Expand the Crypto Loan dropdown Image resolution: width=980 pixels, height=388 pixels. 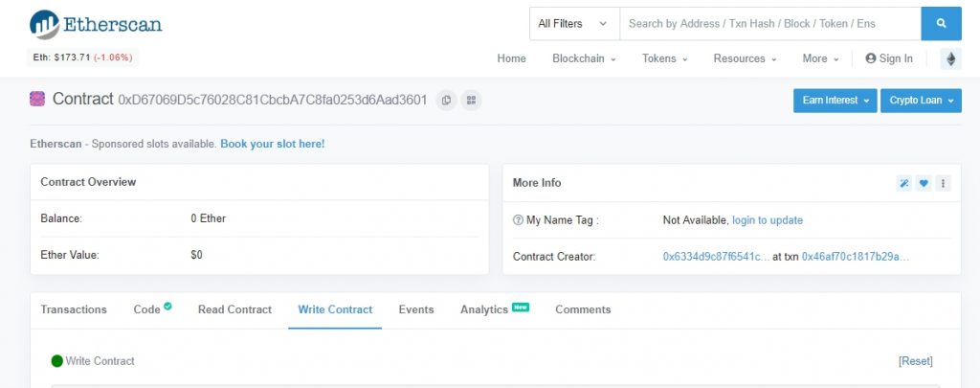click(920, 101)
